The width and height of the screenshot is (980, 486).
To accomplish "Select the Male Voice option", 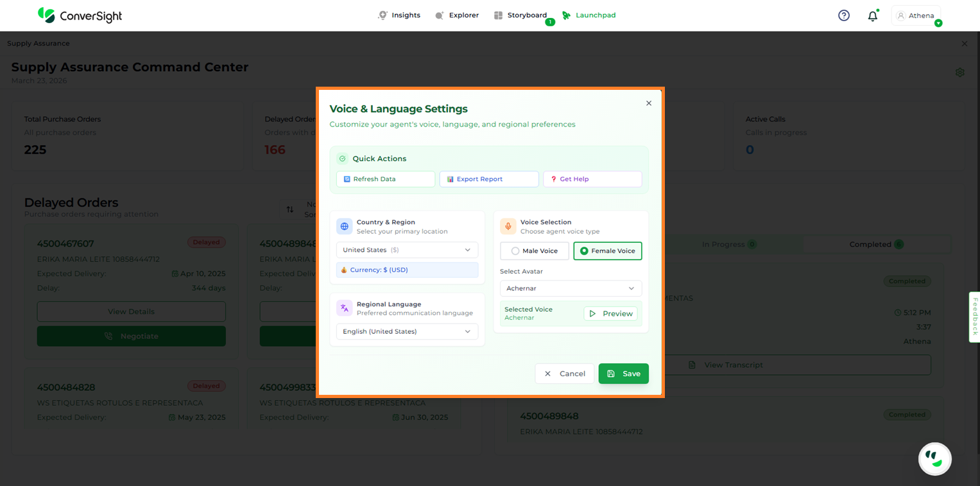I will click(x=534, y=251).
